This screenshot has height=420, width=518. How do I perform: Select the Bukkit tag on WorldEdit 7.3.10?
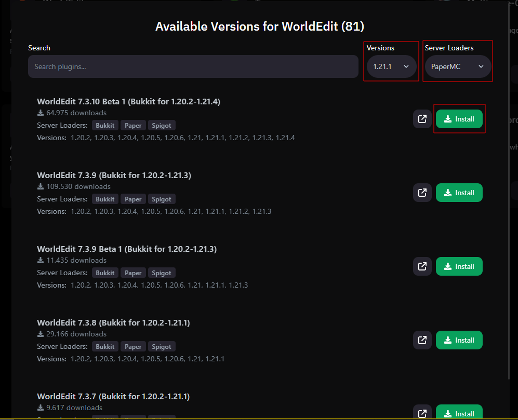(105, 125)
